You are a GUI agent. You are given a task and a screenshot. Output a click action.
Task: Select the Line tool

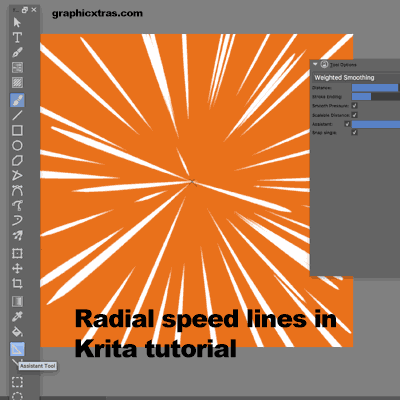tap(17, 115)
